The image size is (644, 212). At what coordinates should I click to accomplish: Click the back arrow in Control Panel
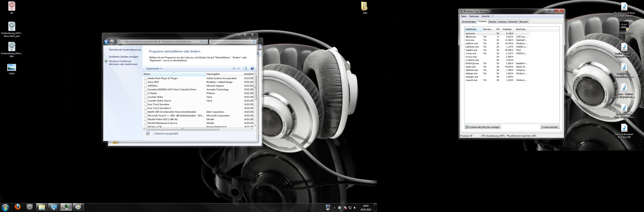point(106,42)
